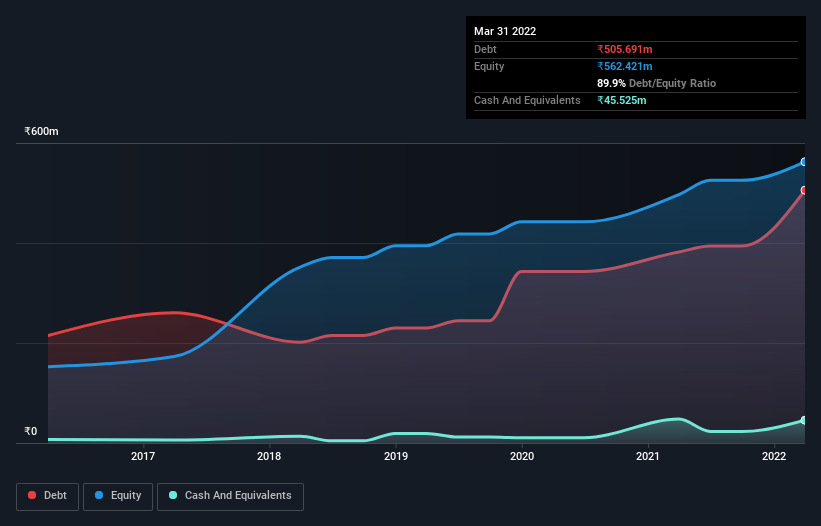
Task: Click the 2017 x-axis label
Action: (x=143, y=456)
